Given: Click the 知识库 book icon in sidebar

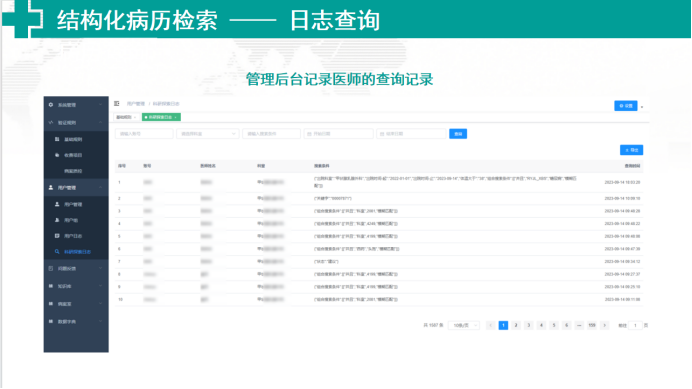Looking at the screenshot, I should tap(51, 286).
